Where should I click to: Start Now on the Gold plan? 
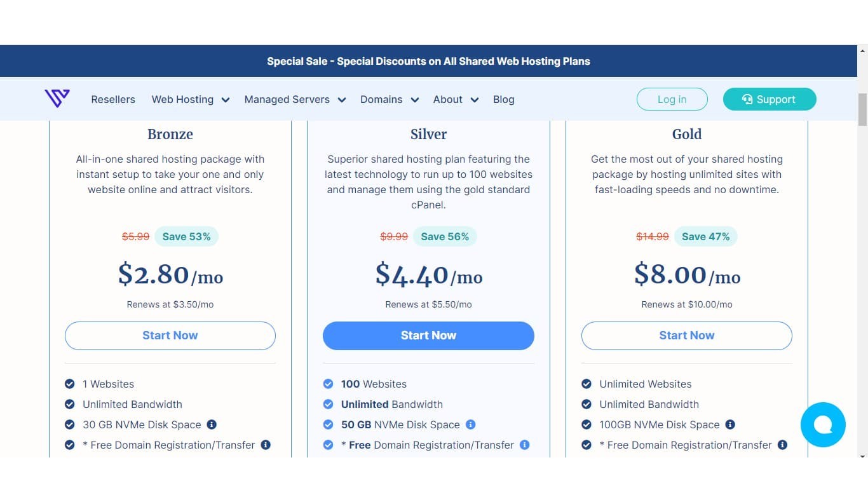[x=687, y=335]
